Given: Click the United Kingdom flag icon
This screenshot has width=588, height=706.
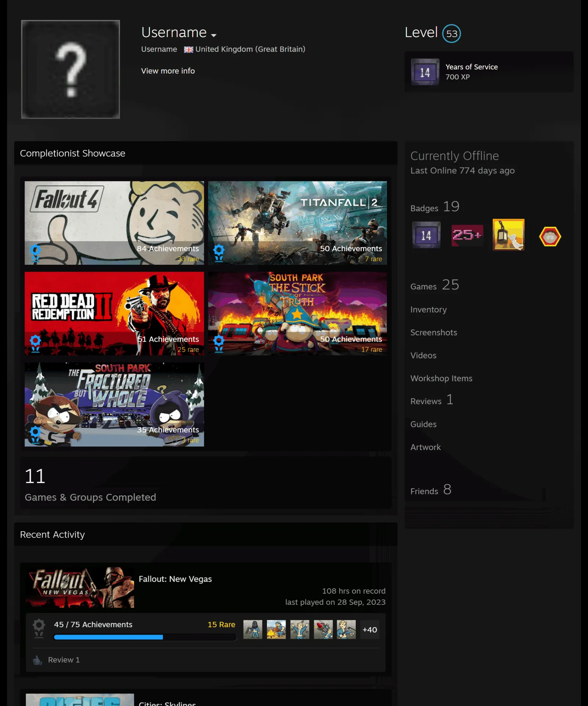Looking at the screenshot, I should tap(189, 50).
